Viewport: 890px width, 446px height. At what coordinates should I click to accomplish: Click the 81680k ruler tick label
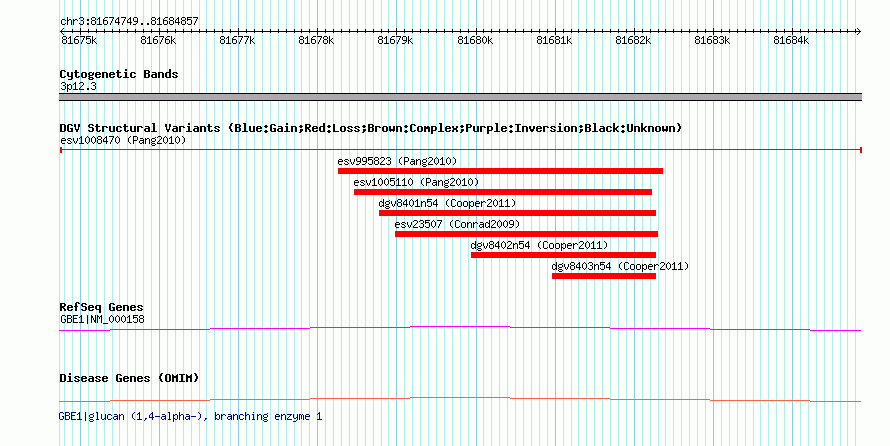[475, 40]
